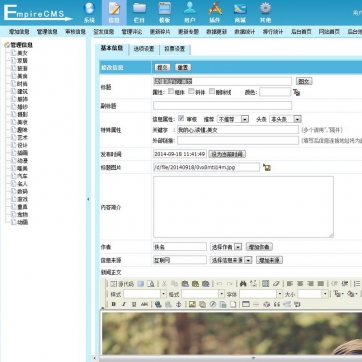Viewport: 362px width, 362px height.
Task: Click the Find binoculars icon in editor
Action: pyautogui.click(x=243, y=284)
